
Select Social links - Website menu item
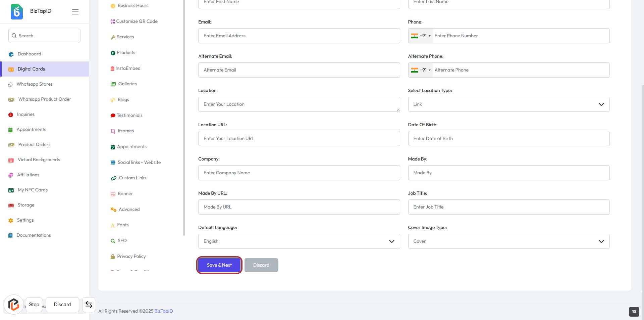click(139, 163)
